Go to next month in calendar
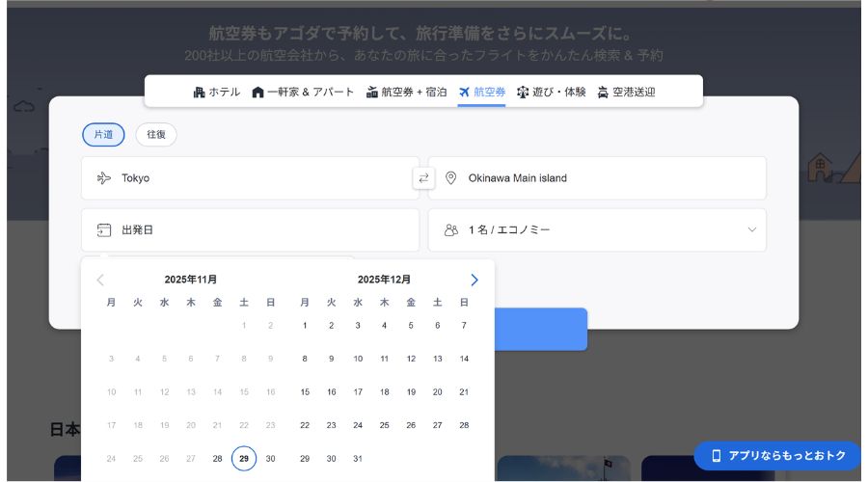Image resolution: width=868 pixels, height=482 pixels. (475, 280)
